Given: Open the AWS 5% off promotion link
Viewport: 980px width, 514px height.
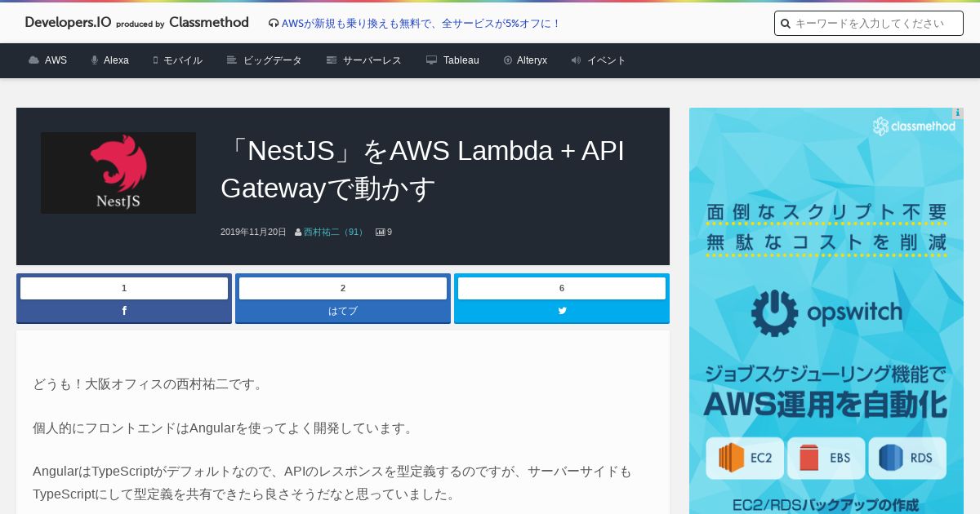Looking at the screenshot, I should click(421, 24).
